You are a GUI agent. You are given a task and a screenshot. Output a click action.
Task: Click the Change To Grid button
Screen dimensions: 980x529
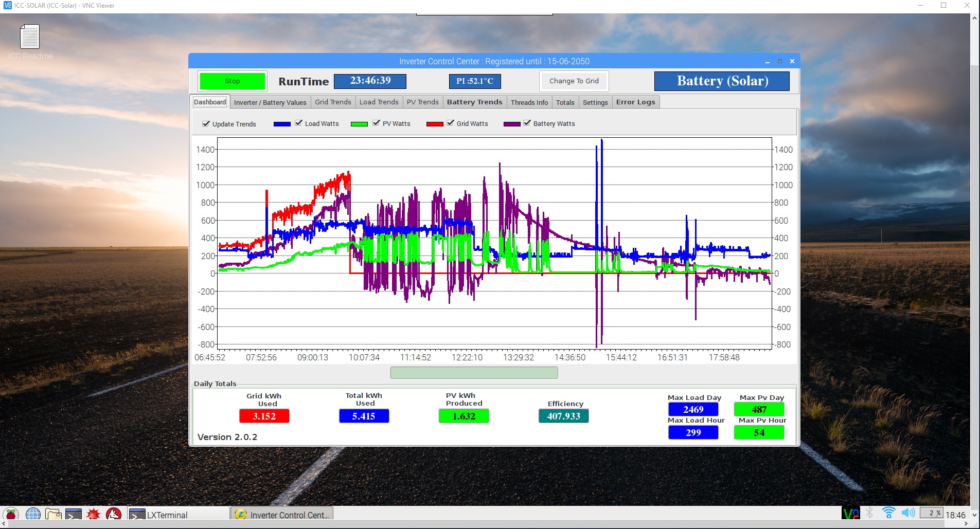574,81
